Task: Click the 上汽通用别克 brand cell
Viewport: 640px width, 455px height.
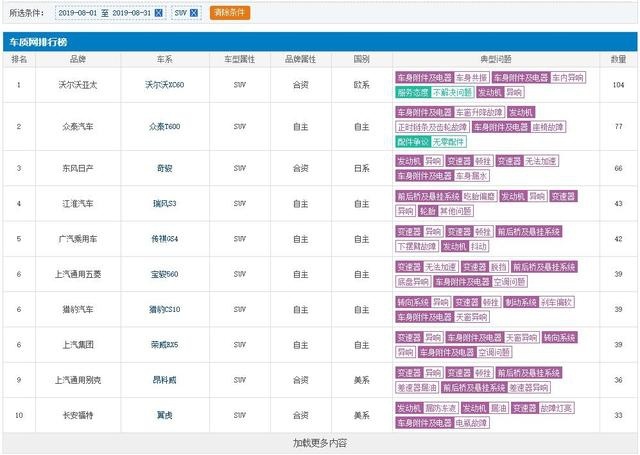Action: tap(78, 380)
